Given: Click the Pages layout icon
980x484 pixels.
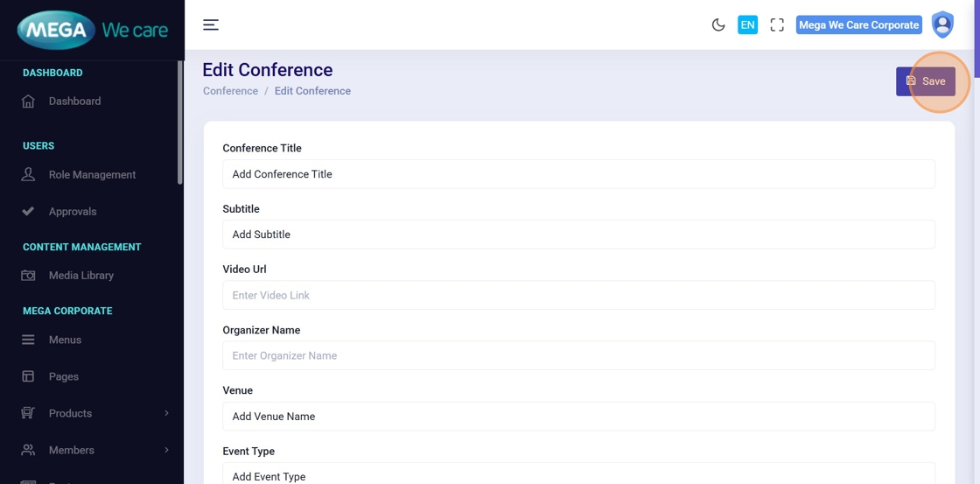Looking at the screenshot, I should pos(28,376).
